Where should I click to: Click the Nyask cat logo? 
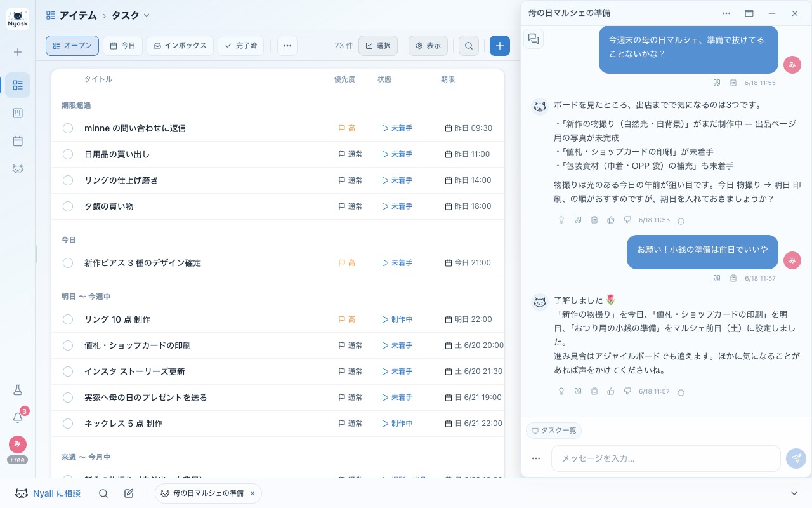click(x=18, y=18)
